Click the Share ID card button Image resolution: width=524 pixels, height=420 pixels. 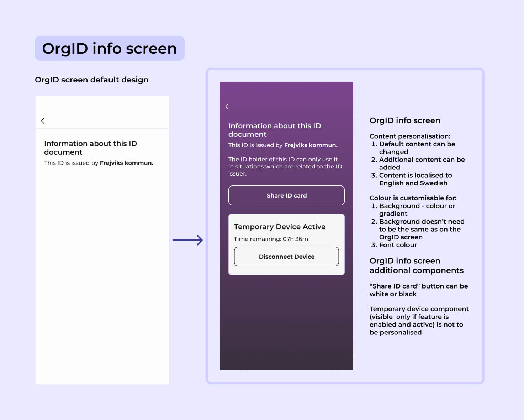286,195
